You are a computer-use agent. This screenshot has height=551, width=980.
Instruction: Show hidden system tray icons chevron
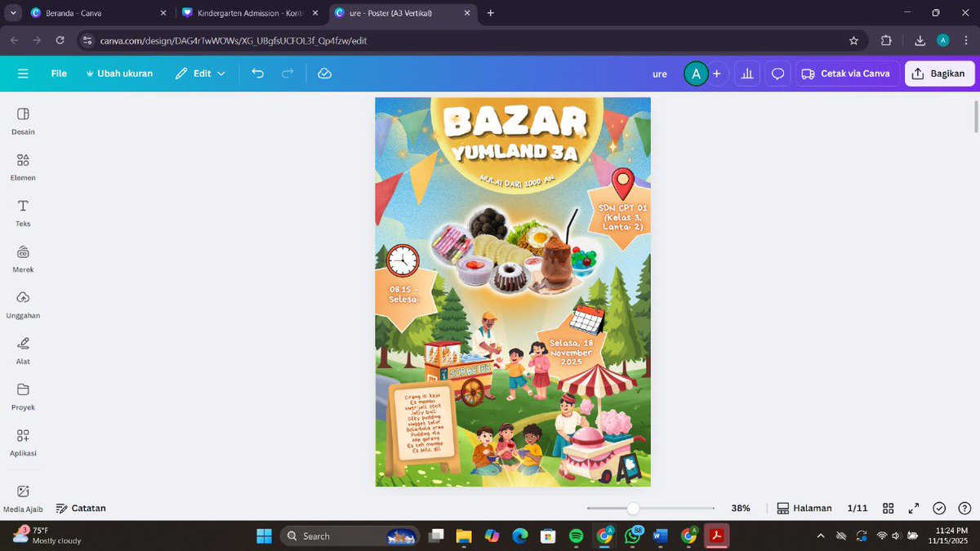821,535
